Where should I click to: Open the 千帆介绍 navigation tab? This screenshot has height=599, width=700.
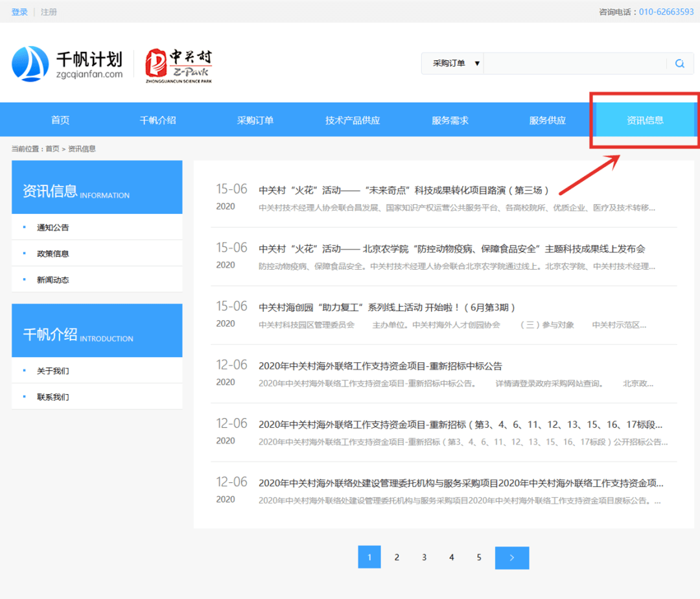tap(157, 120)
